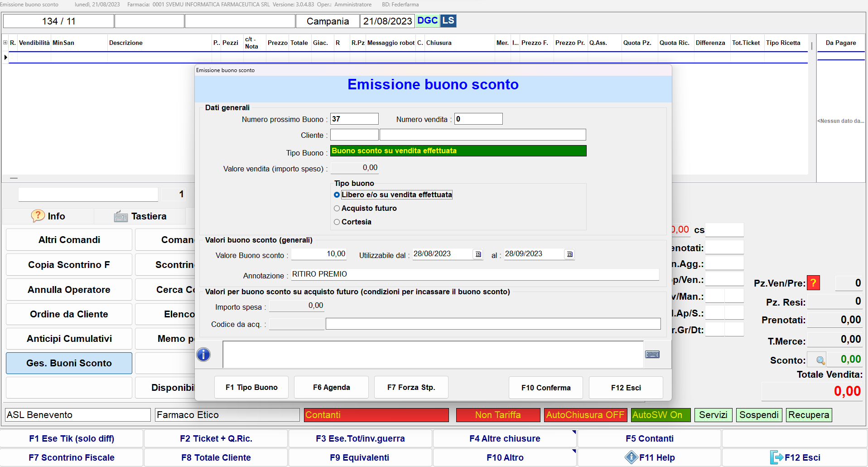Open Tastiera keyboard tool
The image size is (868, 467).
[x=140, y=216]
